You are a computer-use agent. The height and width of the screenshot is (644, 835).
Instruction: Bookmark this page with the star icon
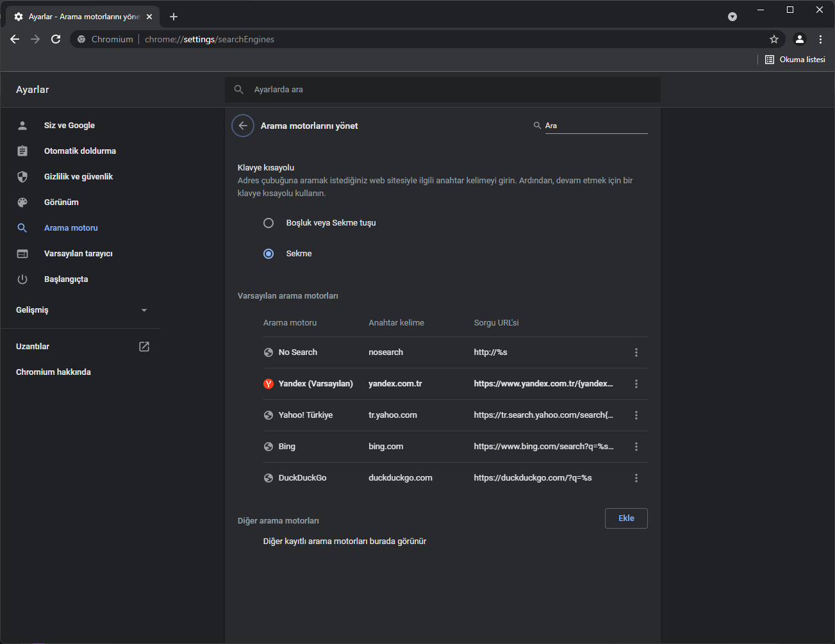774,39
